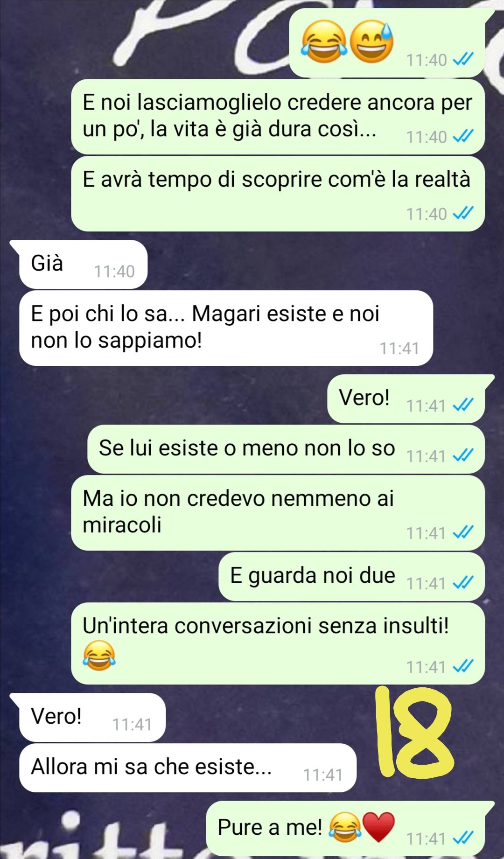The image size is (504, 859).
Task: Tap read ticks on 'E guarda noi due'
Action: pyautogui.click(x=463, y=582)
